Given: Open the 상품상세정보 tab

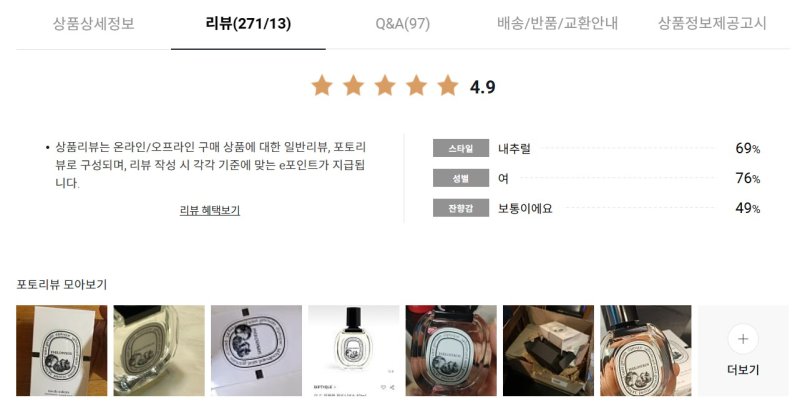Looking at the screenshot, I should pos(94,23).
